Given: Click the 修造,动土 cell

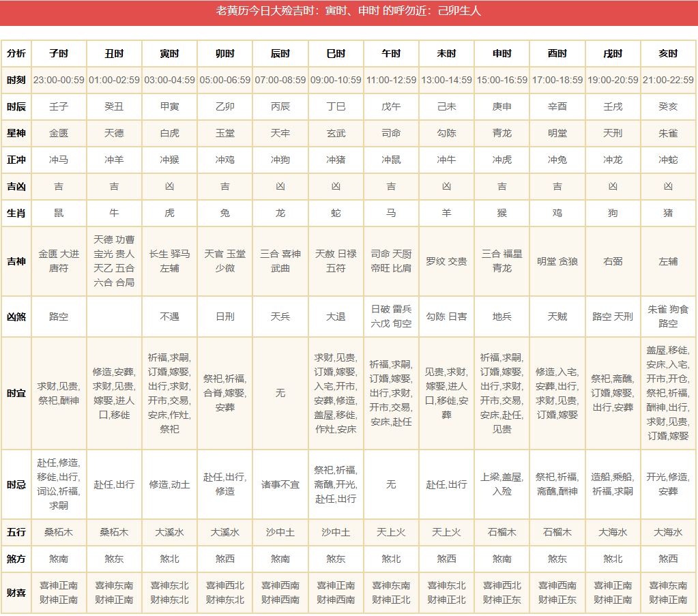Looking at the screenshot, I should [x=170, y=484].
